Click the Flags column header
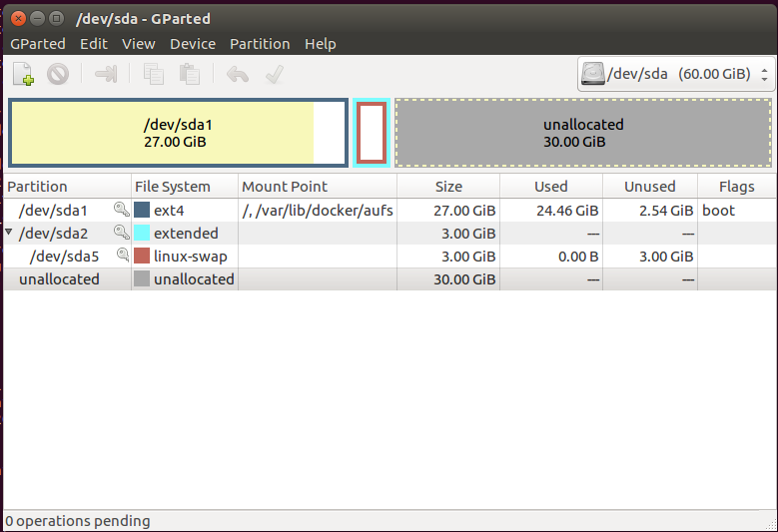778x532 pixels. click(x=737, y=187)
